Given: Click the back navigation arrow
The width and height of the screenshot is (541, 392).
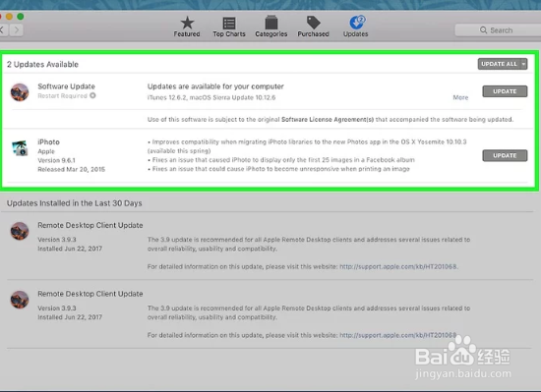Looking at the screenshot, I should coord(3,30).
